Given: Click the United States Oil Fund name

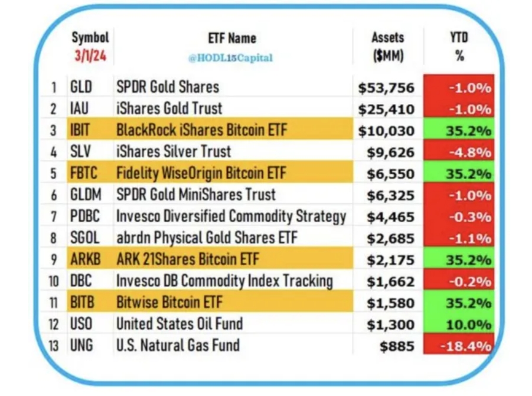Looking at the screenshot, I should click(x=179, y=323).
